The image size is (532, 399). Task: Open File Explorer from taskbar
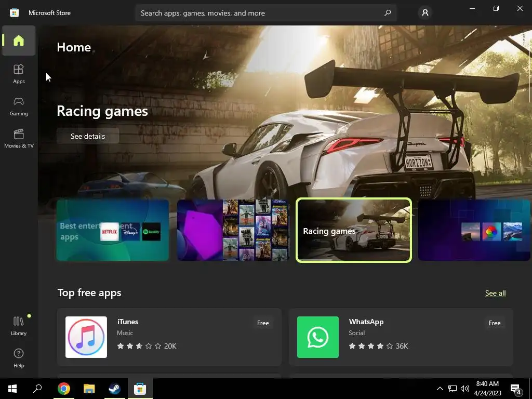click(x=89, y=389)
